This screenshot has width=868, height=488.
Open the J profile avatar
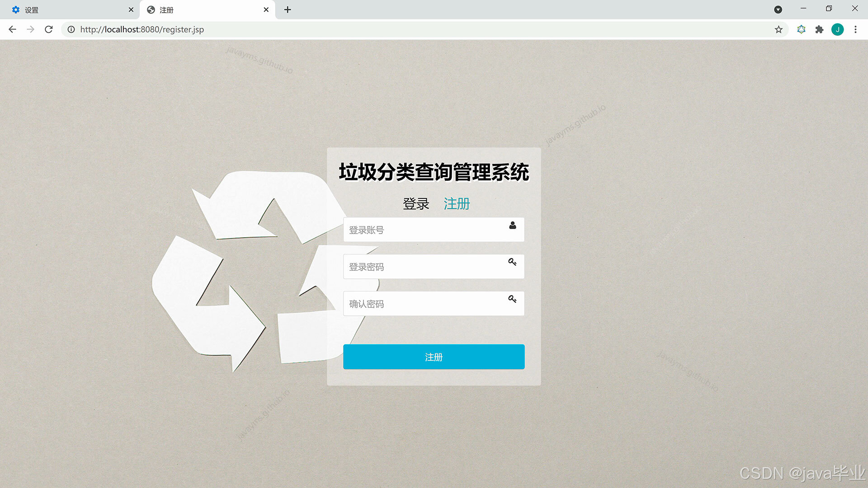pos(837,29)
